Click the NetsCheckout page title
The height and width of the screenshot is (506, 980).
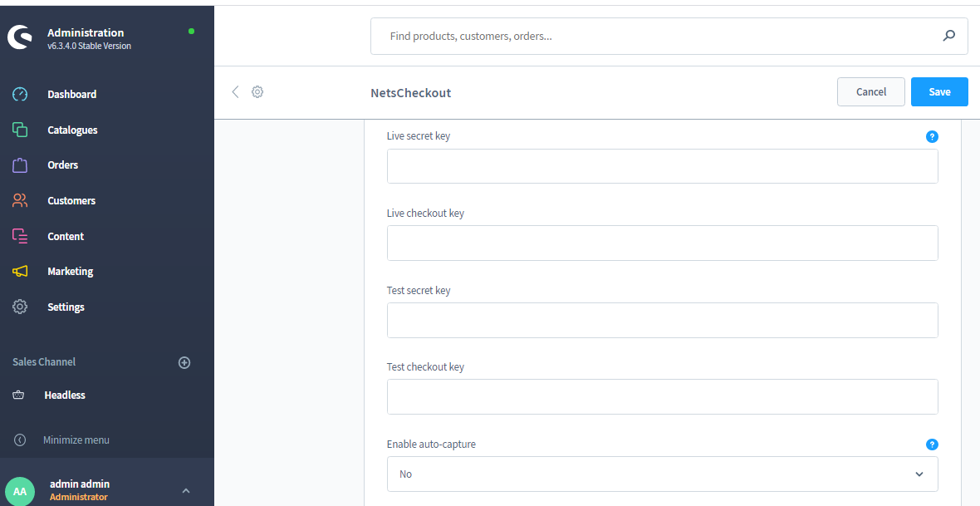pyautogui.click(x=410, y=92)
